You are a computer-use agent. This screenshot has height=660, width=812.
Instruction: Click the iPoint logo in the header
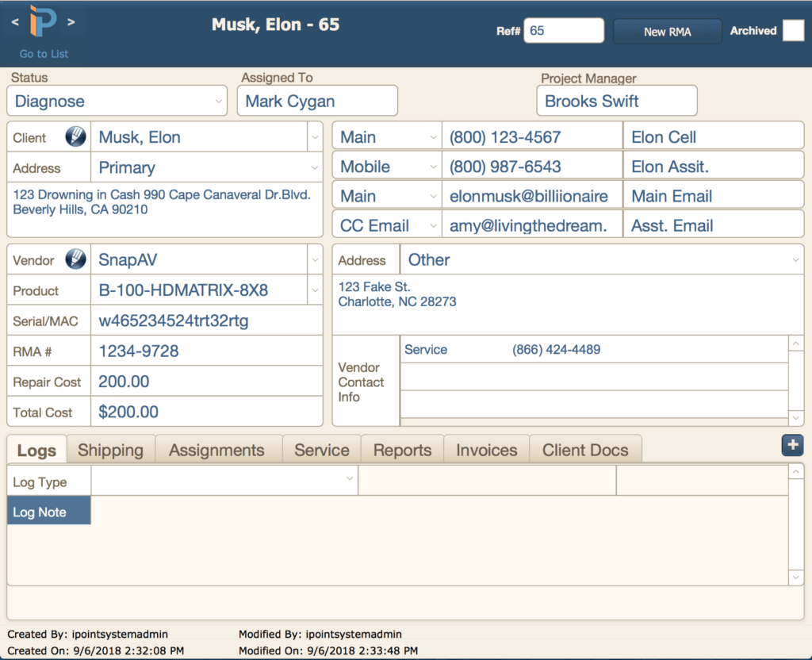coord(43,24)
